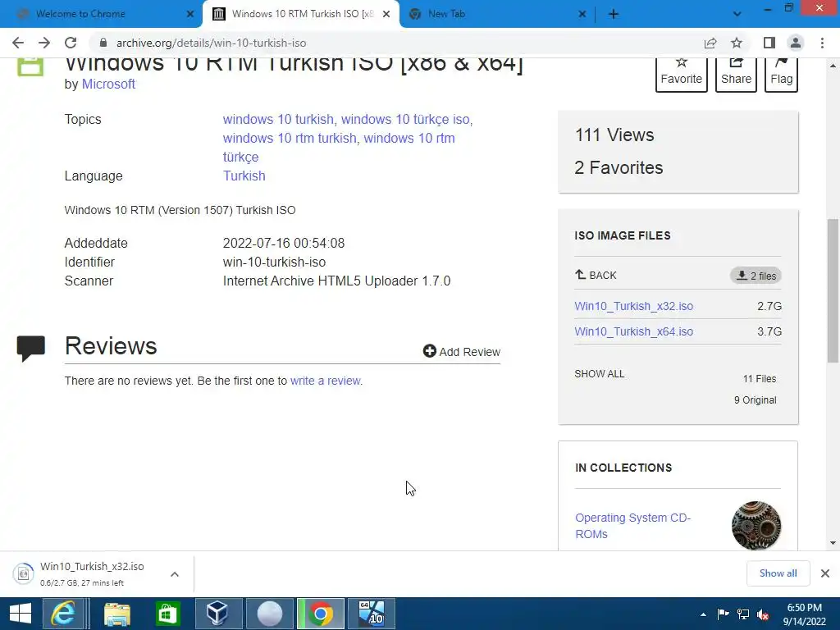Open VirtualBox from the taskbar
Image resolution: width=840 pixels, height=630 pixels.
point(218,614)
